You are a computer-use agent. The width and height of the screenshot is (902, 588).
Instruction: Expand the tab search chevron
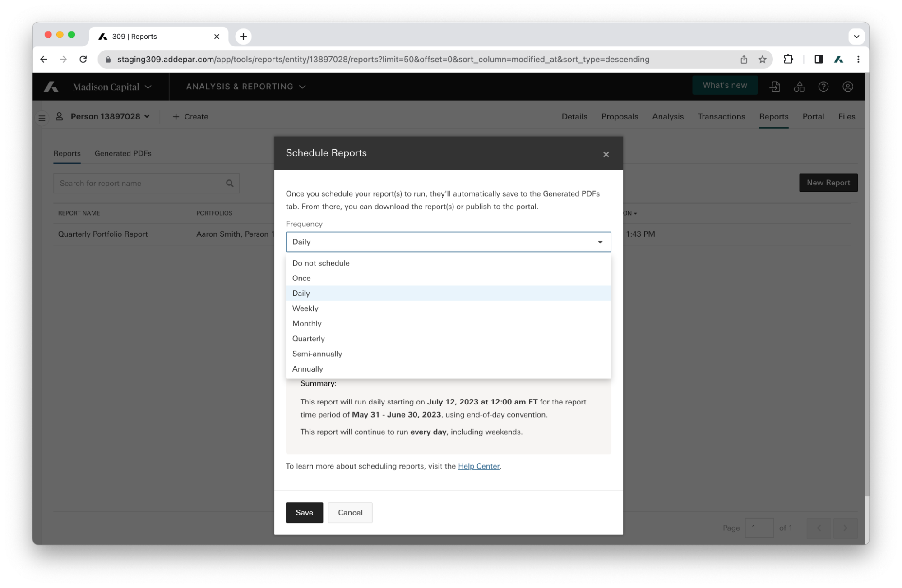point(856,37)
